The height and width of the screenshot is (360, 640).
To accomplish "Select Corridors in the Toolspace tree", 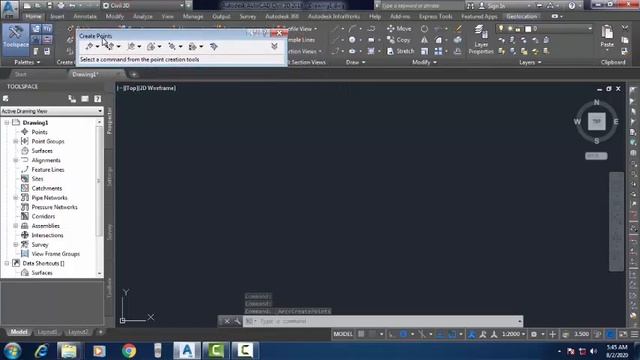I will coord(43,216).
